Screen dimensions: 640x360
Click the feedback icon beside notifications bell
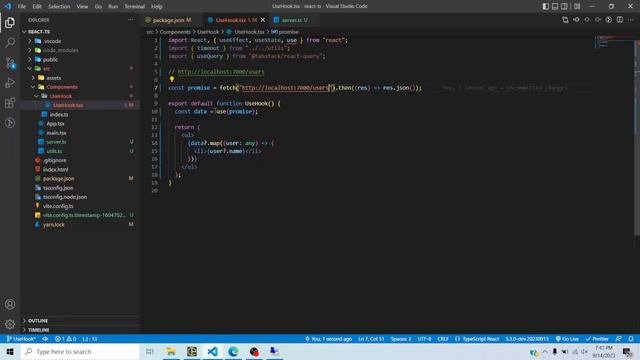[x=619, y=339]
